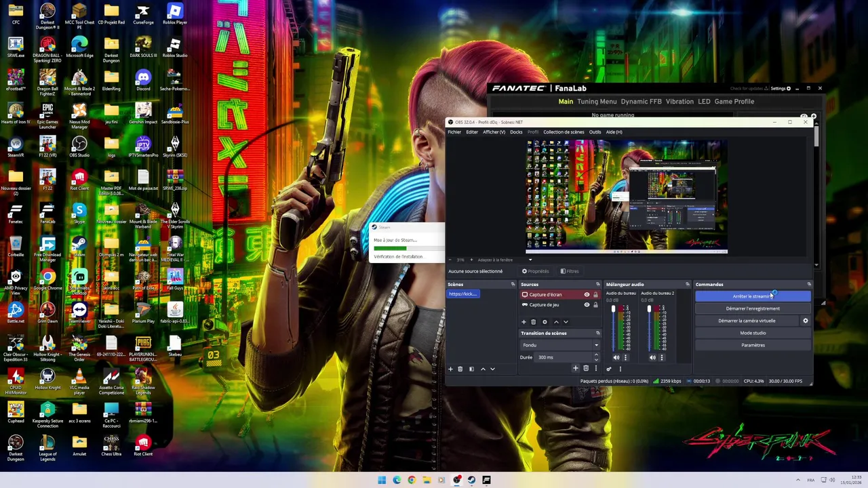Open Filtres for the selected source
Viewport: 868px width, 488px height.
point(570,271)
